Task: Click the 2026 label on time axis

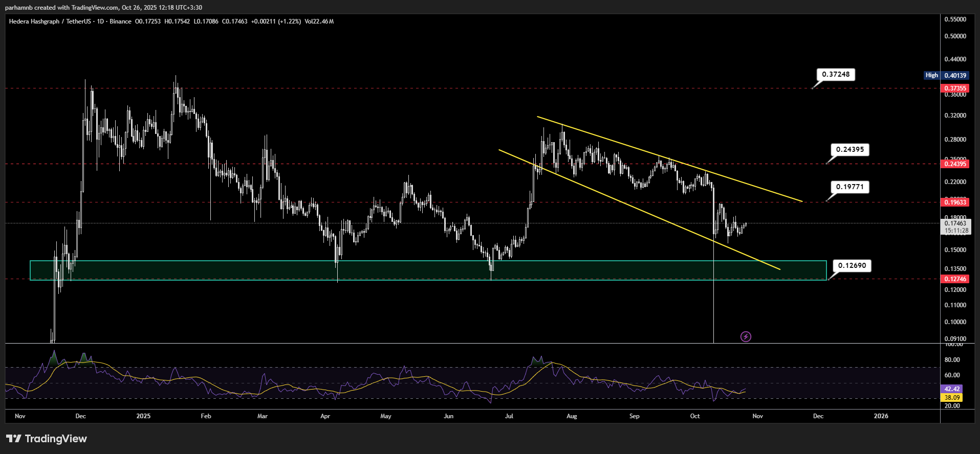Action: click(881, 416)
